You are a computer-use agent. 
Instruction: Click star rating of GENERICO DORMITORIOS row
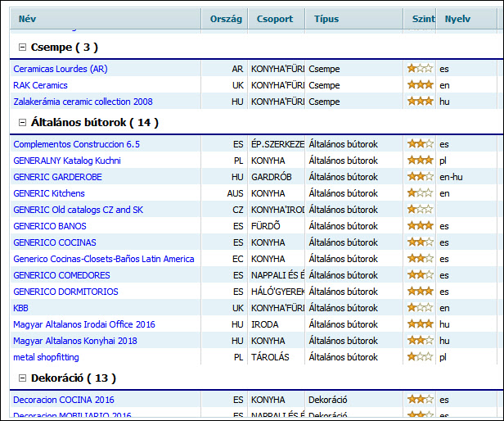tap(420, 292)
